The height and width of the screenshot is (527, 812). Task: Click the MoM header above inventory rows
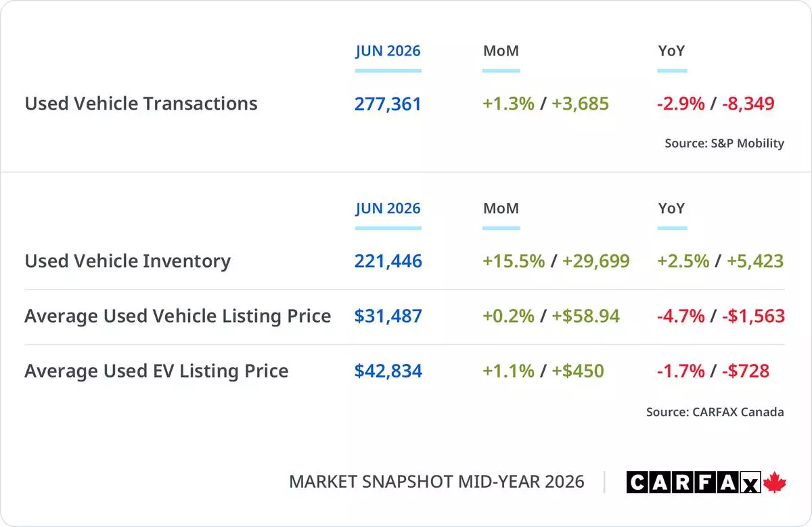501,208
